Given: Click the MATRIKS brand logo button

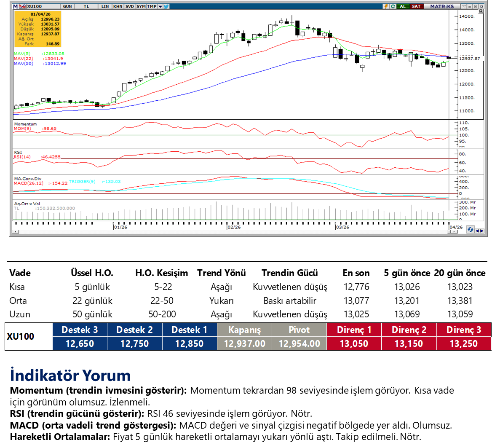Looking at the screenshot, I should coord(442,6).
